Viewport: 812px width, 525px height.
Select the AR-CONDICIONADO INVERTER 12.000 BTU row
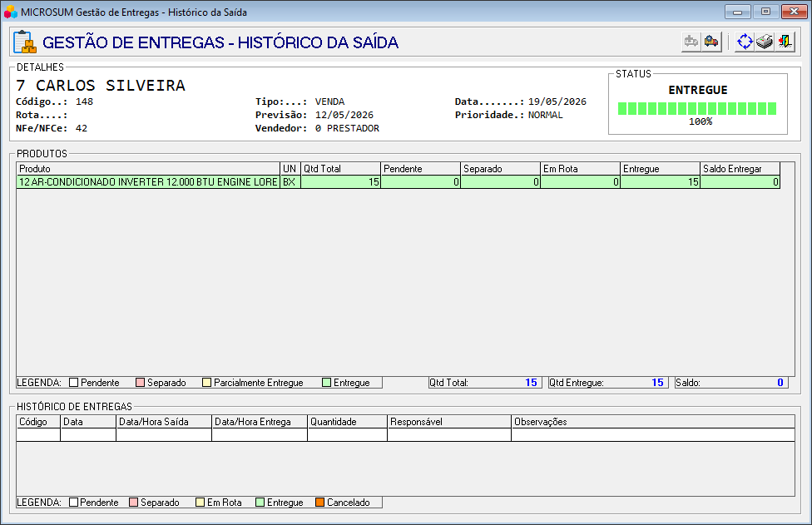click(x=398, y=181)
